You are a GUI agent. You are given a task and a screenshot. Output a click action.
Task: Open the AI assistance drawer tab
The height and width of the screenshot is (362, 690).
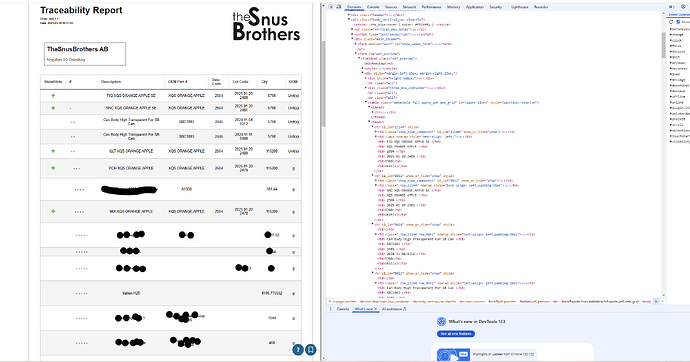coord(394,309)
